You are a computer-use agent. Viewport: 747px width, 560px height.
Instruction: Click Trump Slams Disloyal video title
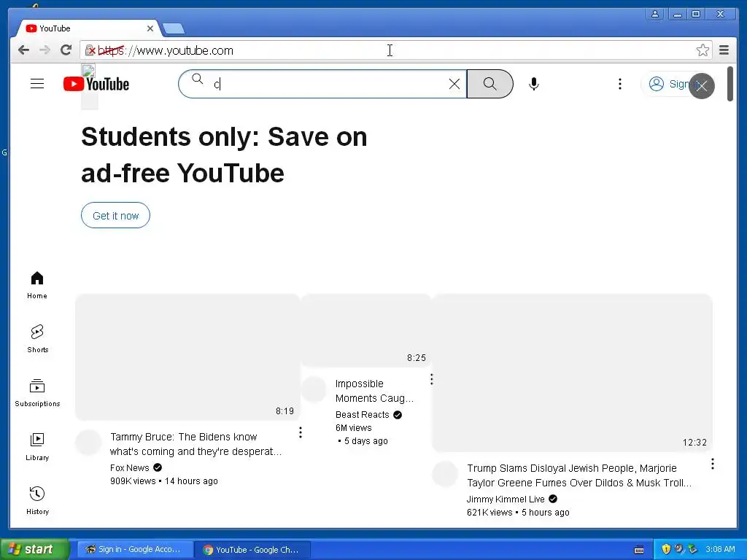578,475
